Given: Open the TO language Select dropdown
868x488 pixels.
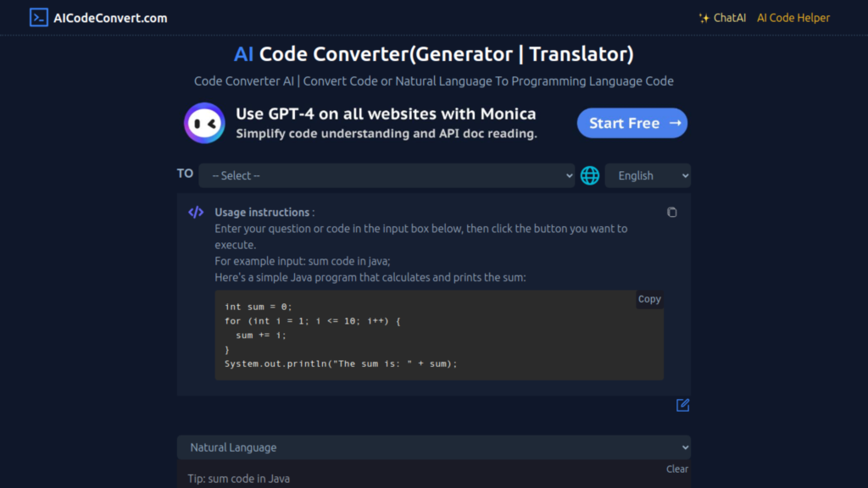Looking at the screenshot, I should point(387,175).
